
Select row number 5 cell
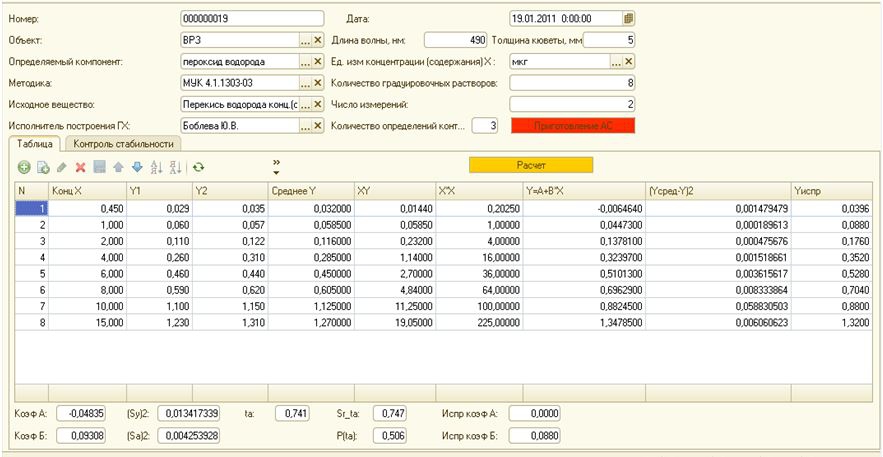point(32,275)
